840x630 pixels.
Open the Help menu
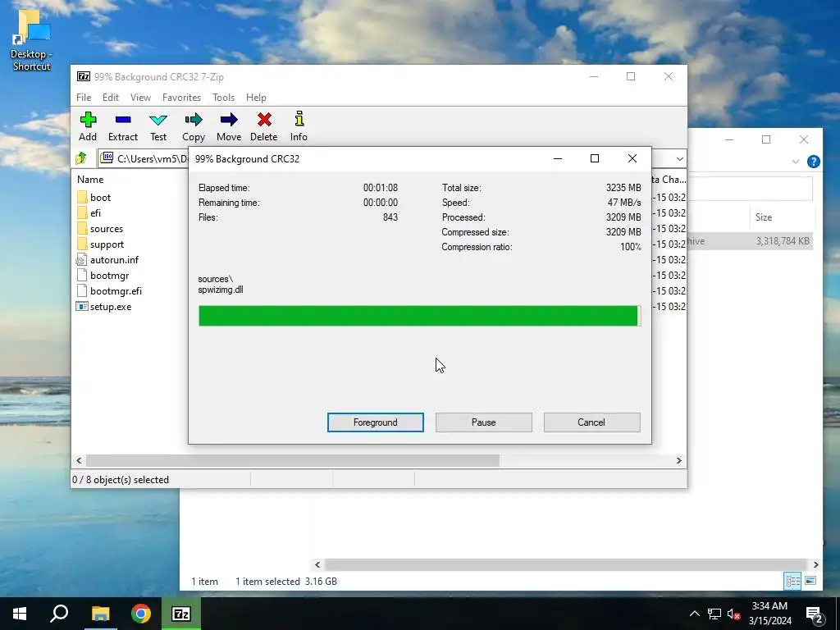(x=256, y=98)
